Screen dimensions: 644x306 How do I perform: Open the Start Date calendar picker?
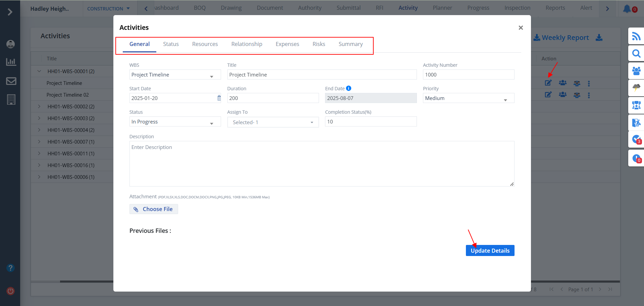click(219, 98)
